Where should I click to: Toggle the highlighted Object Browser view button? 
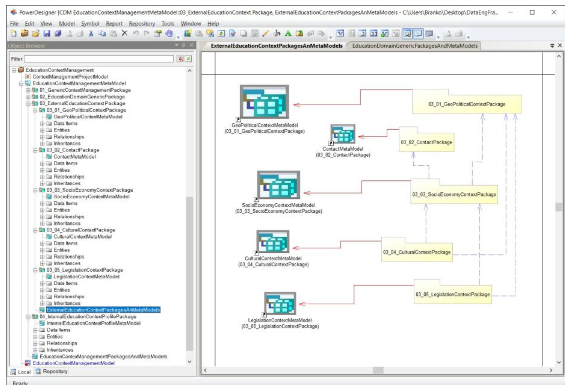(x=407, y=33)
